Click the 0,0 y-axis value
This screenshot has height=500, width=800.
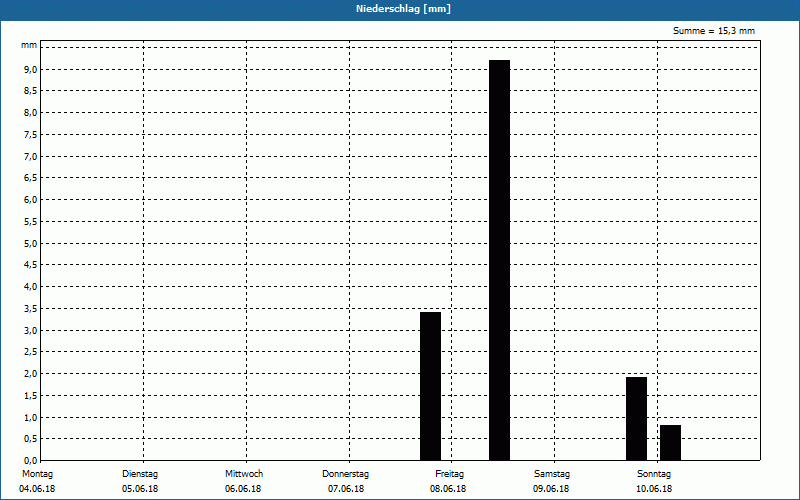click(31, 460)
